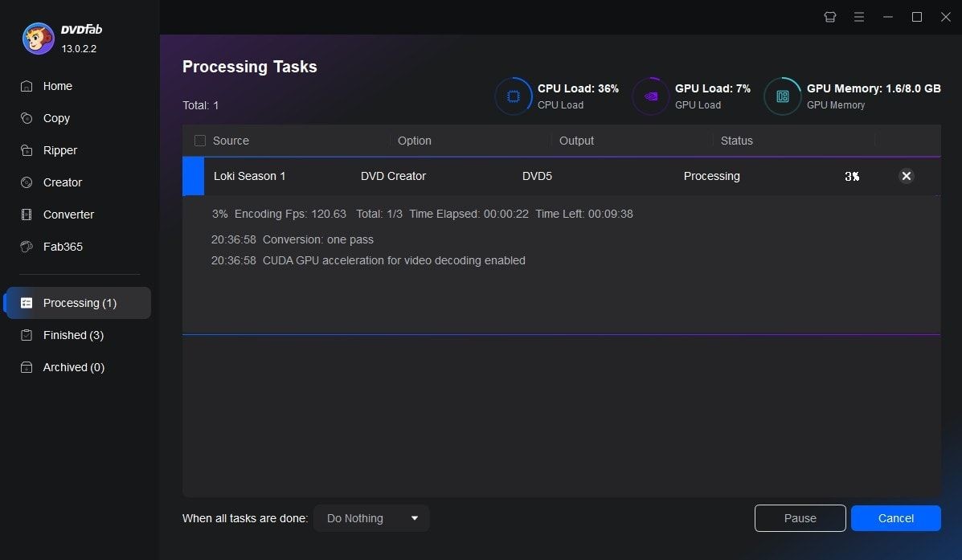Image resolution: width=962 pixels, height=560 pixels.
Task: Open the Copy module
Action: [x=55, y=118]
